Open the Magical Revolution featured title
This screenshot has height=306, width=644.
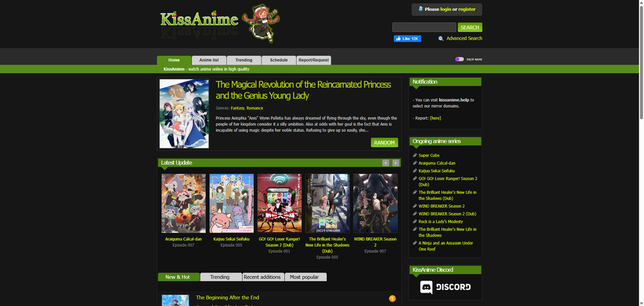click(x=303, y=91)
